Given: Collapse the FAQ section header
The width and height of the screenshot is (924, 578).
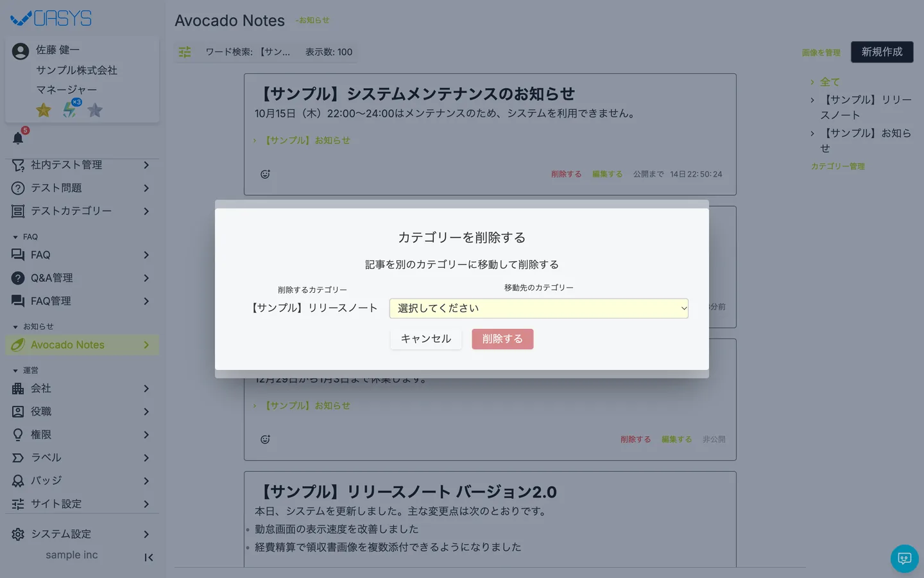Looking at the screenshot, I should tap(26, 237).
